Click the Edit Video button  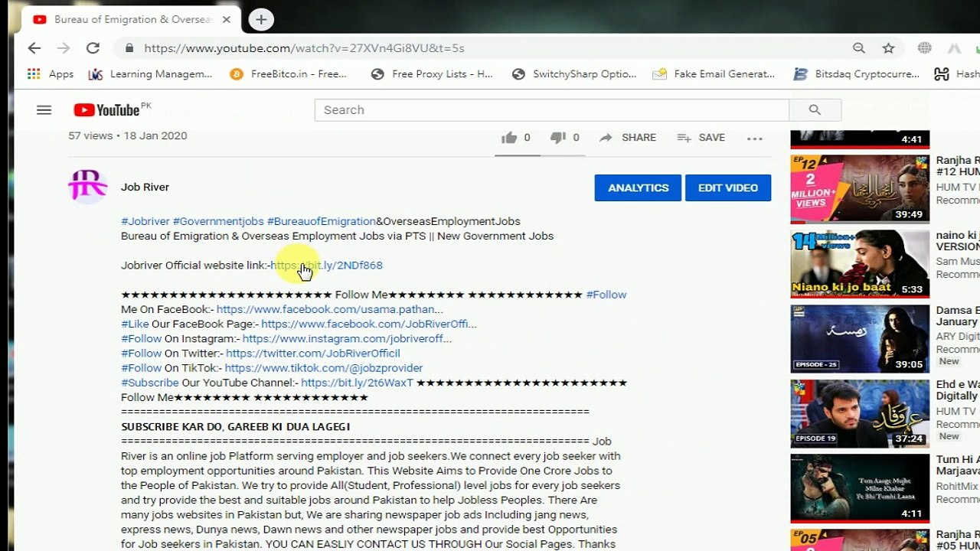[x=728, y=187]
